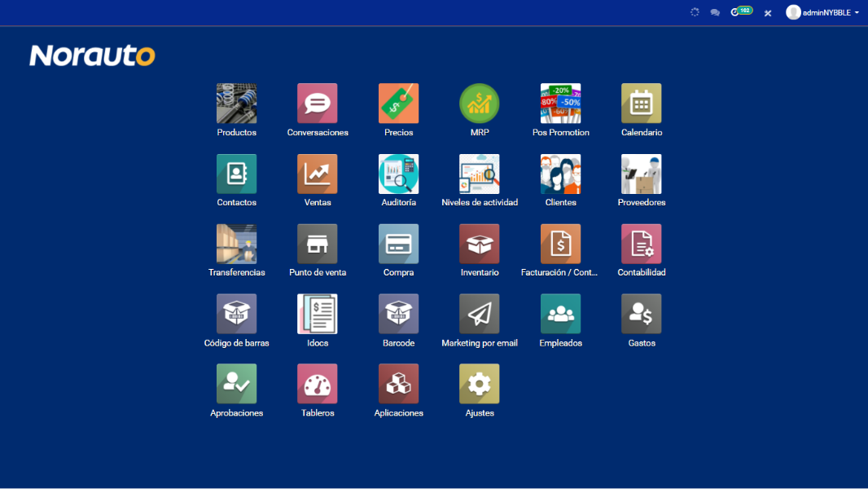Open the conversations chat icon in top bar
The width and height of the screenshot is (868, 489).
click(x=715, y=12)
